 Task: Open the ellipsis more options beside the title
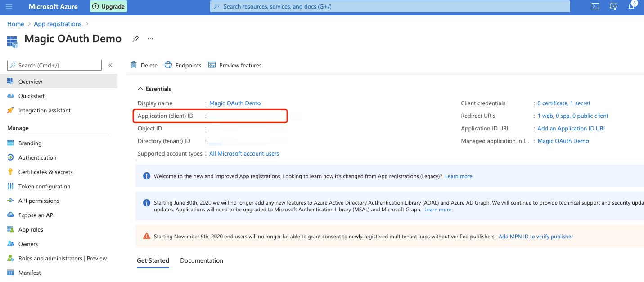(x=150, y=39)
